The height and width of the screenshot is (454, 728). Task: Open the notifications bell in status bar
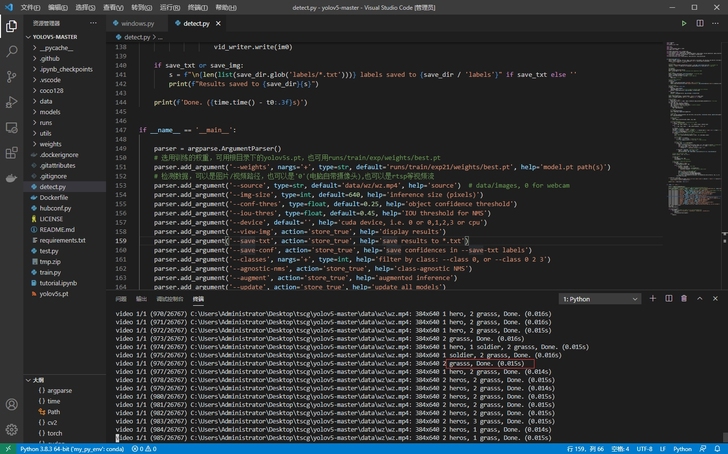pos(717,449)
